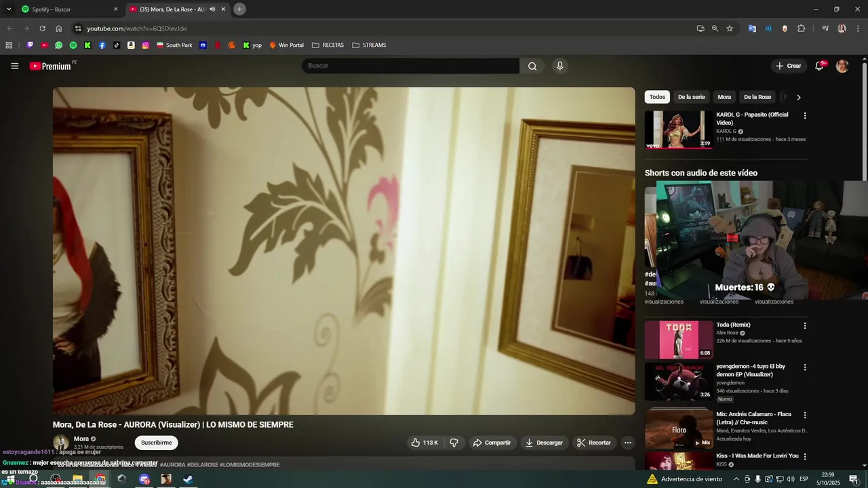Screen dimensions: 868x488
Task: Open the Chrome tab search dropdown
Action: 9,9
